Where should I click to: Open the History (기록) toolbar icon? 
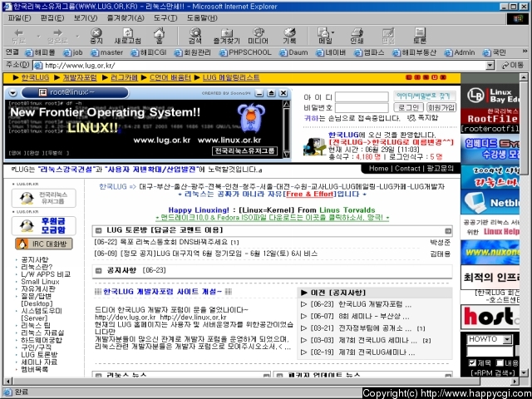289,32
